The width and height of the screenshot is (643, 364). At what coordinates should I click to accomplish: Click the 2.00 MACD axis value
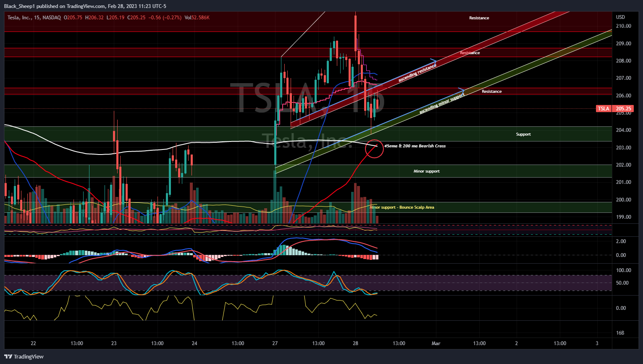(x=621, y=241)
